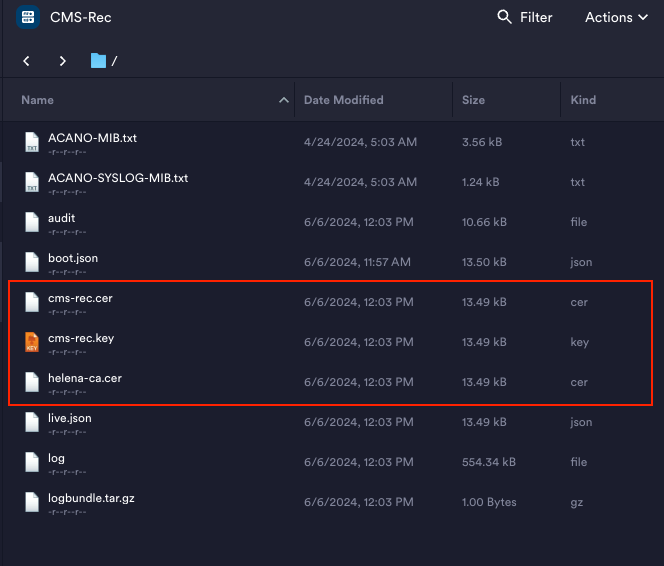Click the Filter search icon

click(505, 17)
